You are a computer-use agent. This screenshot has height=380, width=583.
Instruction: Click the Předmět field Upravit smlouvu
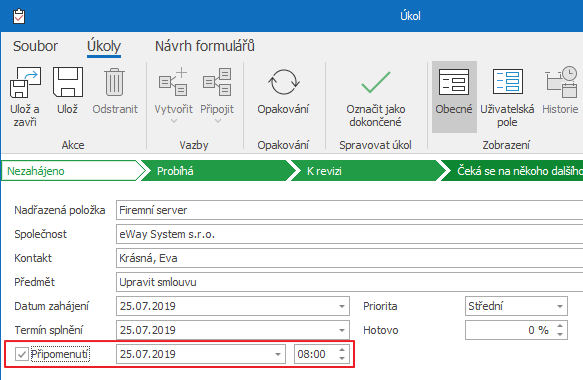tap(350, 282)
